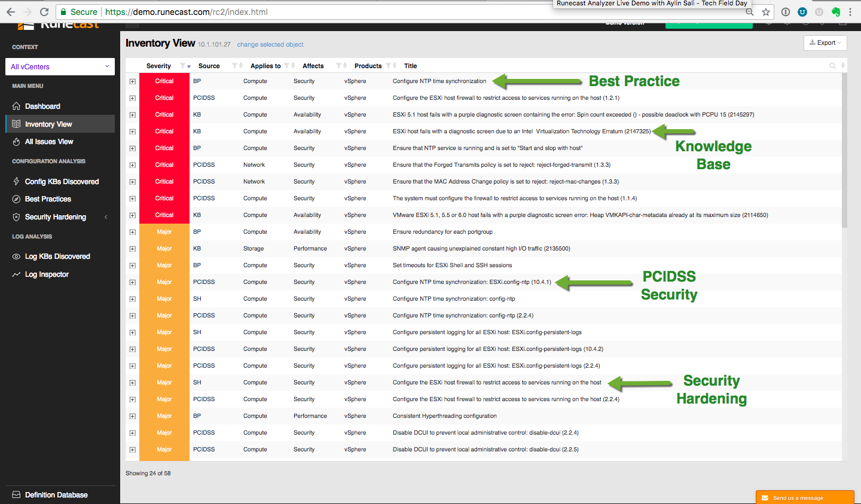Click the 'Storage' cell in SNMP row
The height and width of the screenshot is (504, 861).
point(254,249)
